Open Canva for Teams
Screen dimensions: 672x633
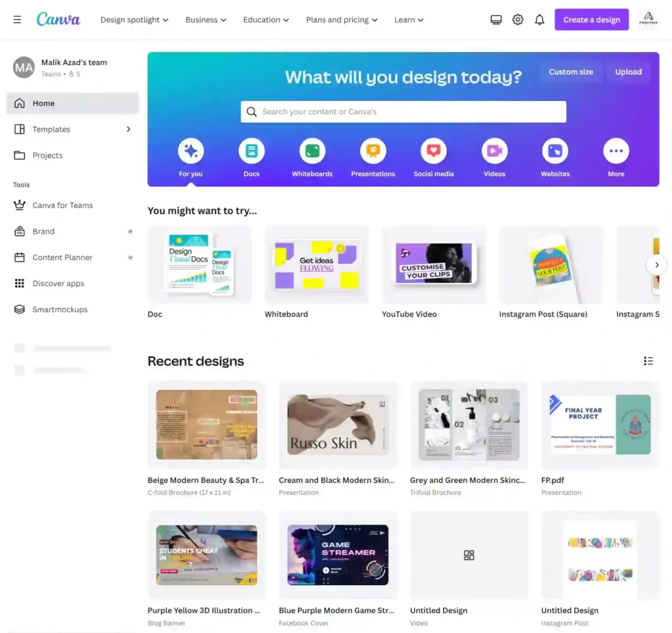click(x=73, y=205)
